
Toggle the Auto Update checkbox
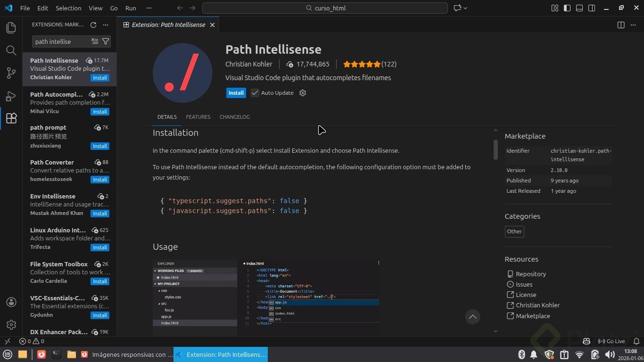coord(255,93)
